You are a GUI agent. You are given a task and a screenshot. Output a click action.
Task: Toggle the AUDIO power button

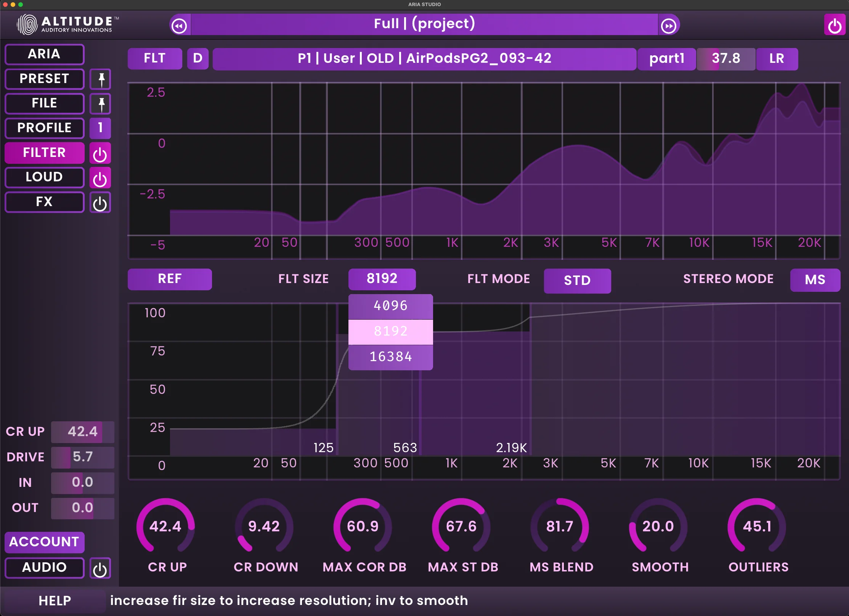[x=100, y=569]
